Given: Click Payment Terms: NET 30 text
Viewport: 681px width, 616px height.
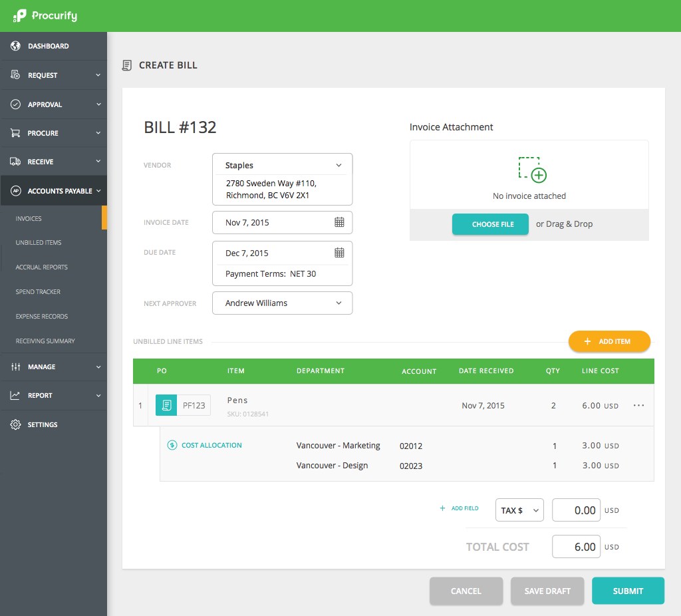Looking at the screenshot, I should point(271,273).
